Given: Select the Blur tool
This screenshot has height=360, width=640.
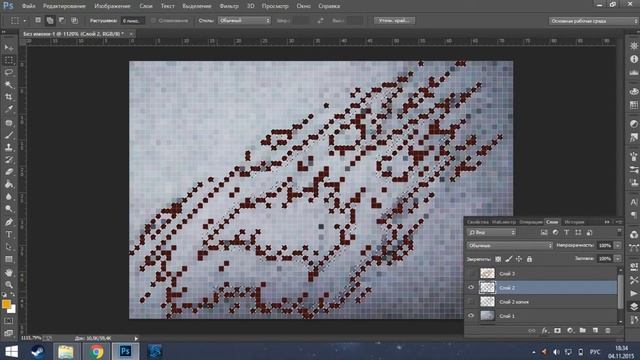Looking at the screenshot, I should click(9, 196).
